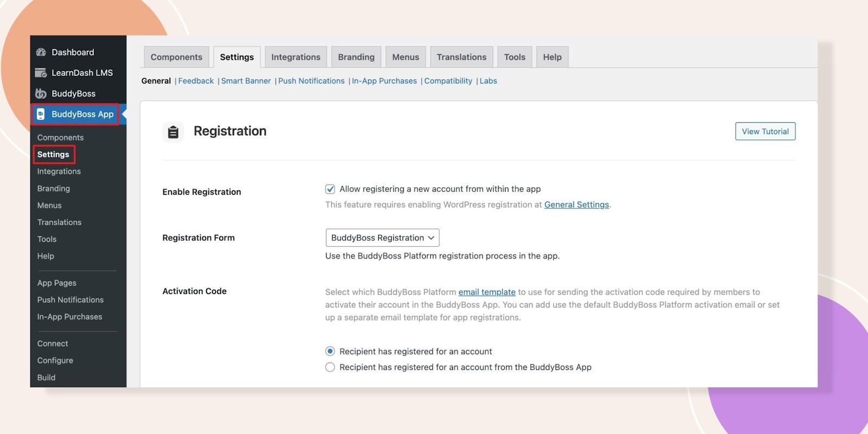The width and height of the screenshot is (868, 434).
Task: Go to the Feedback sub-tab
Action: 196,81
